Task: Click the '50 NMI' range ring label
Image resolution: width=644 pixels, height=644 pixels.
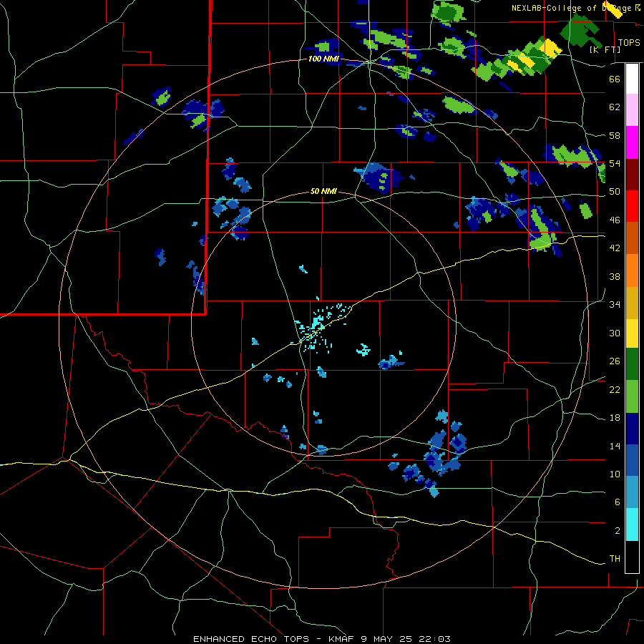Action: (x=323, y=191)
